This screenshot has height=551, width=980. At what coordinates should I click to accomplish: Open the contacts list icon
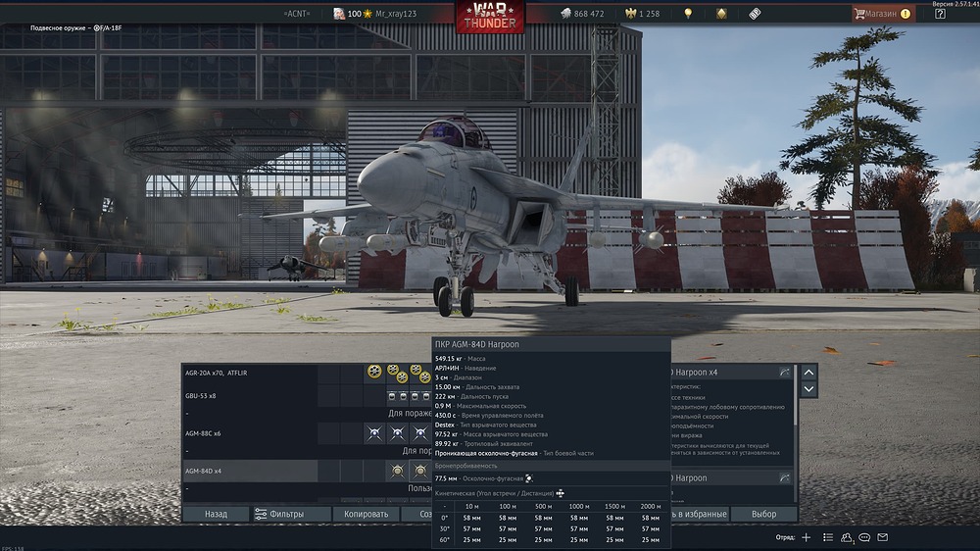coord(828,537)
